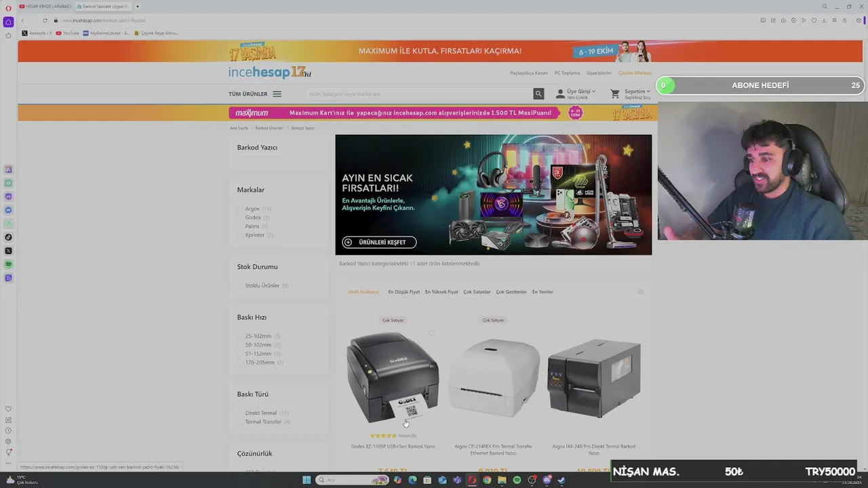Open Opera sidebar settings gear icon

[x=8, y=441]
